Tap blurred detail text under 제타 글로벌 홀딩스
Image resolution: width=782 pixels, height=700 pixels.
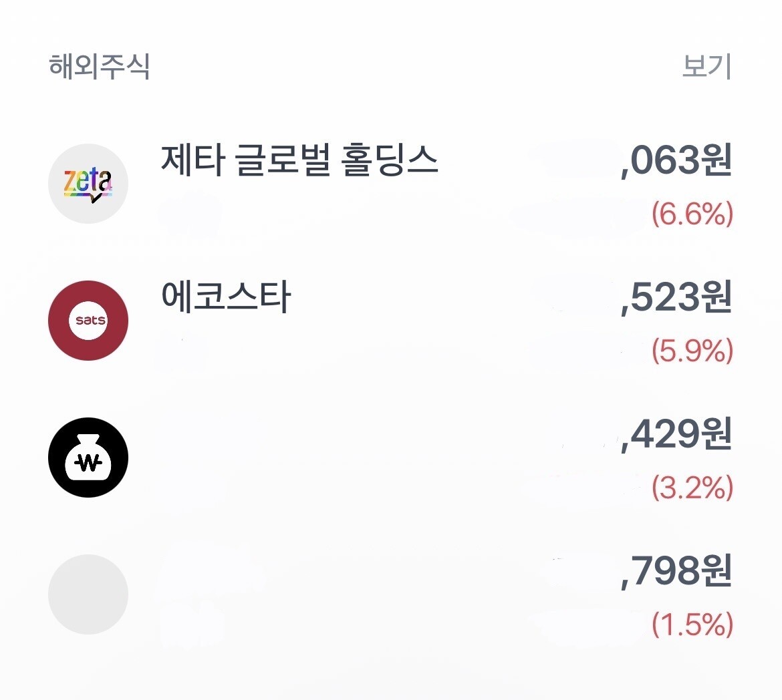click(190, 215)
